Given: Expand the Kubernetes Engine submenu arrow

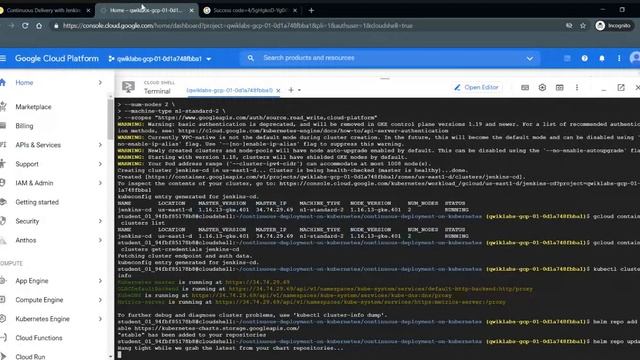Looking at the screenshot, I should [x=100, y=319].
